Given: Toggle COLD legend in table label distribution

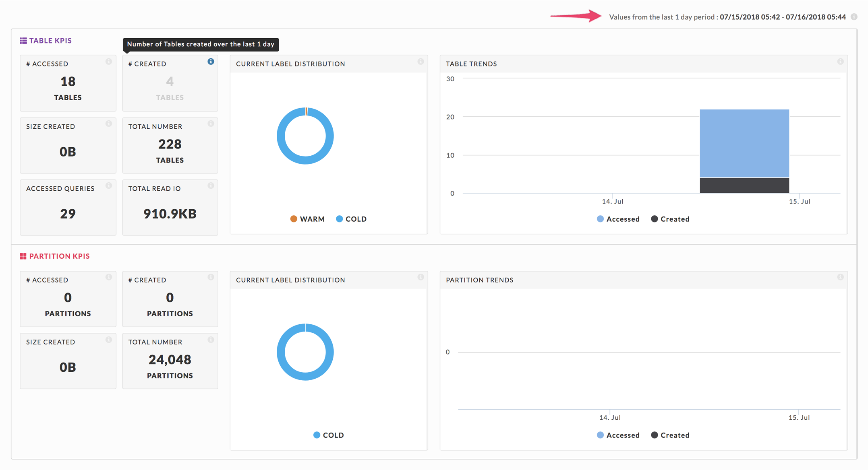Looking at the screenshot, I should click(351, 219).
